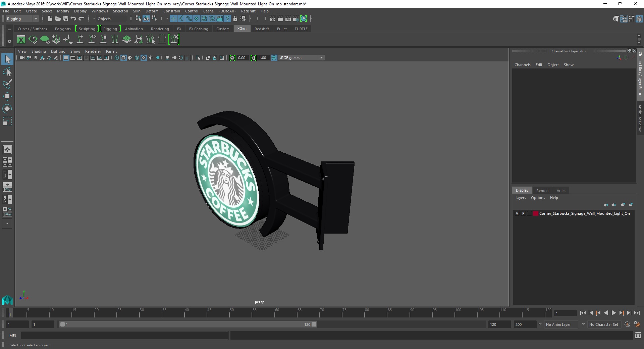Image resolution: width=644 pixels, height=349 pixels.
Task: Switch to the Polygons shelf tab
Action: (63, 29)
